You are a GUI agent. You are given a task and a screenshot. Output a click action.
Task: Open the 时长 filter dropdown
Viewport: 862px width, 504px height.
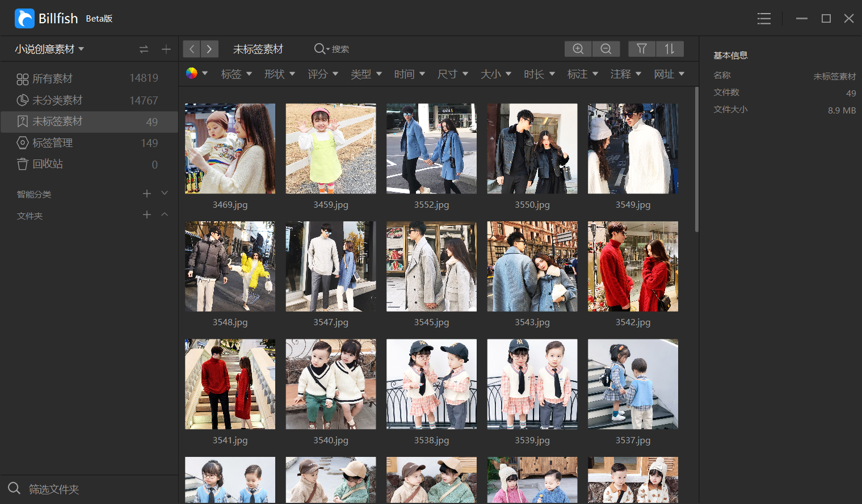(539, 74)
